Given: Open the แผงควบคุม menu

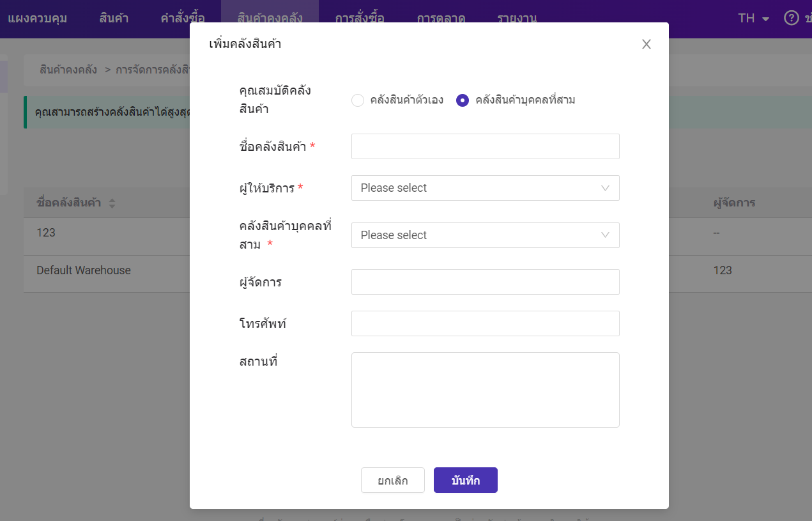Looking at the screenshot, I should click(x=37, y=18).
